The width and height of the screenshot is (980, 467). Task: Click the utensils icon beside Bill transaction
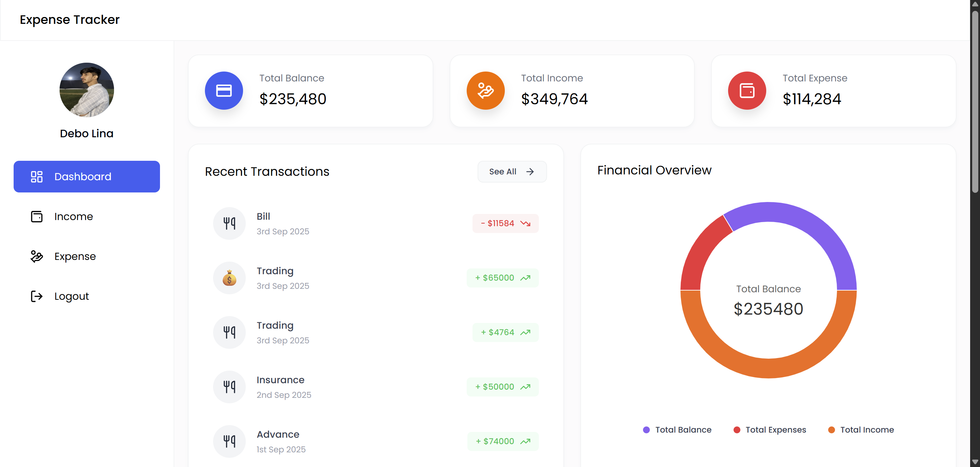tap(229, 223)
